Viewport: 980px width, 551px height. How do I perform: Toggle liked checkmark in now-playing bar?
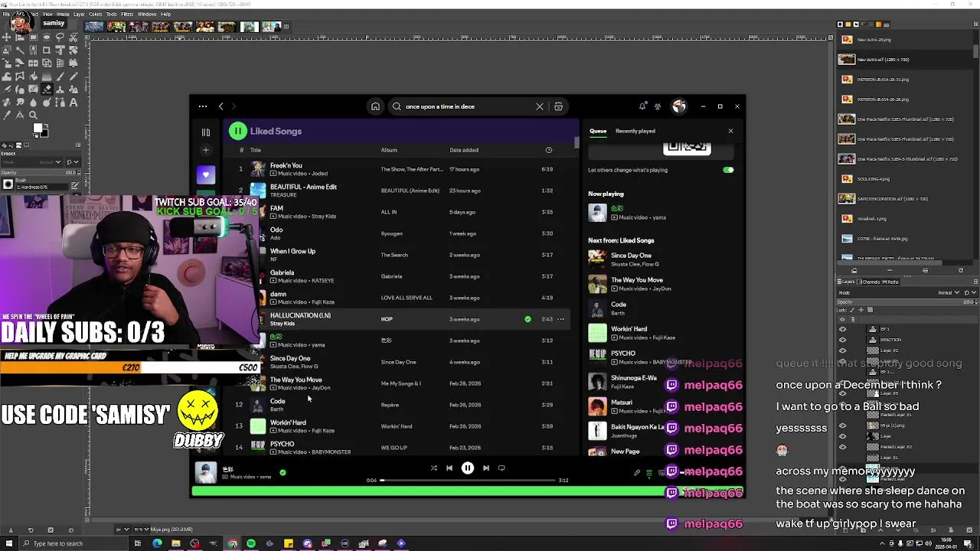point(283,473)
